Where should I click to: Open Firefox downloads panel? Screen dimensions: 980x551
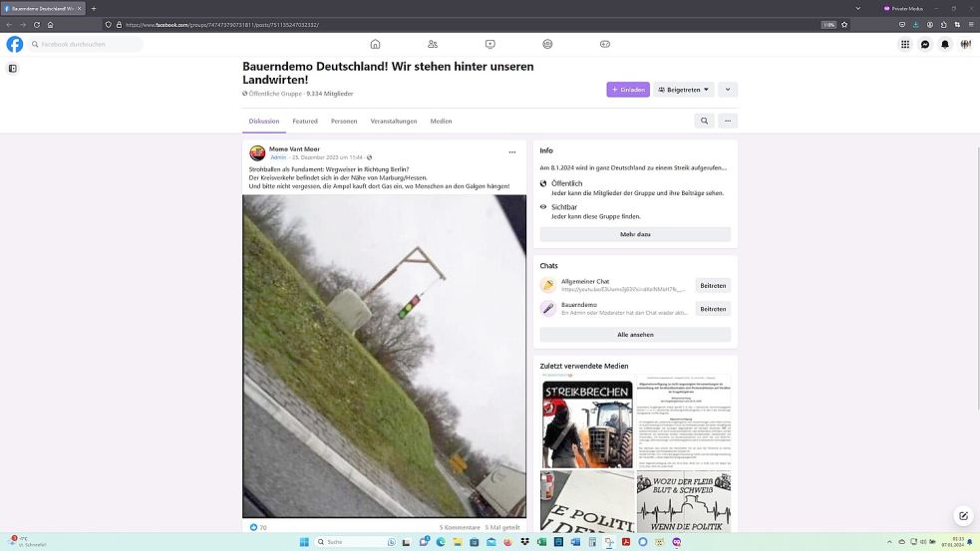pos(915,25)
